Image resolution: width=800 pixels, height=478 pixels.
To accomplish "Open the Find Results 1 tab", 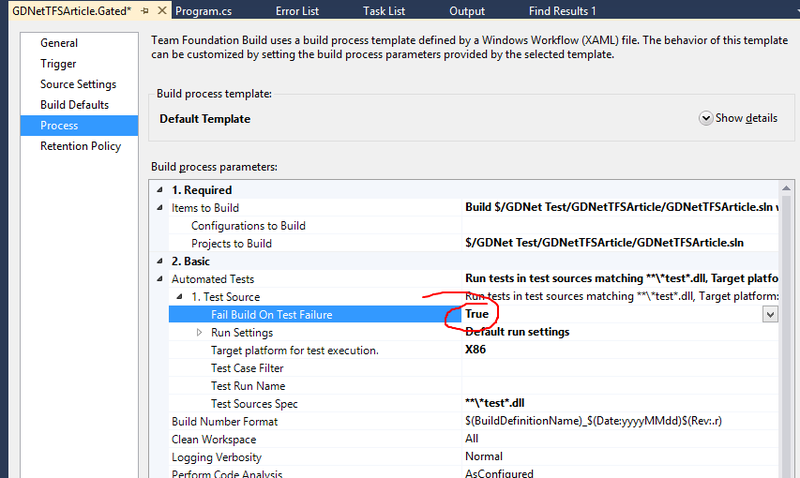I will point(562,11).
